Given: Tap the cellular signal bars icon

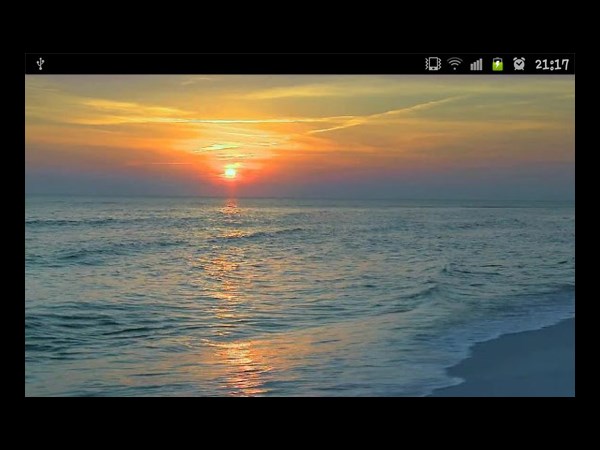Looking at the screenshot, I should point(476,64).
